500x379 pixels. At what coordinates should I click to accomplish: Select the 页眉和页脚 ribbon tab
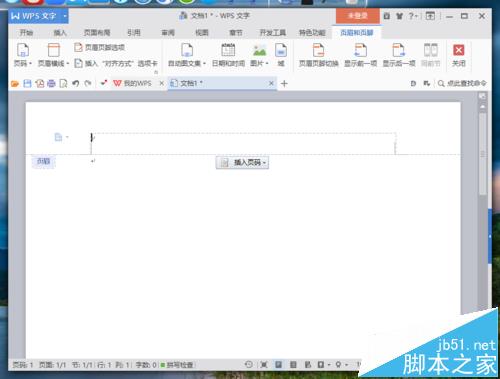click(x=356, y=33)
